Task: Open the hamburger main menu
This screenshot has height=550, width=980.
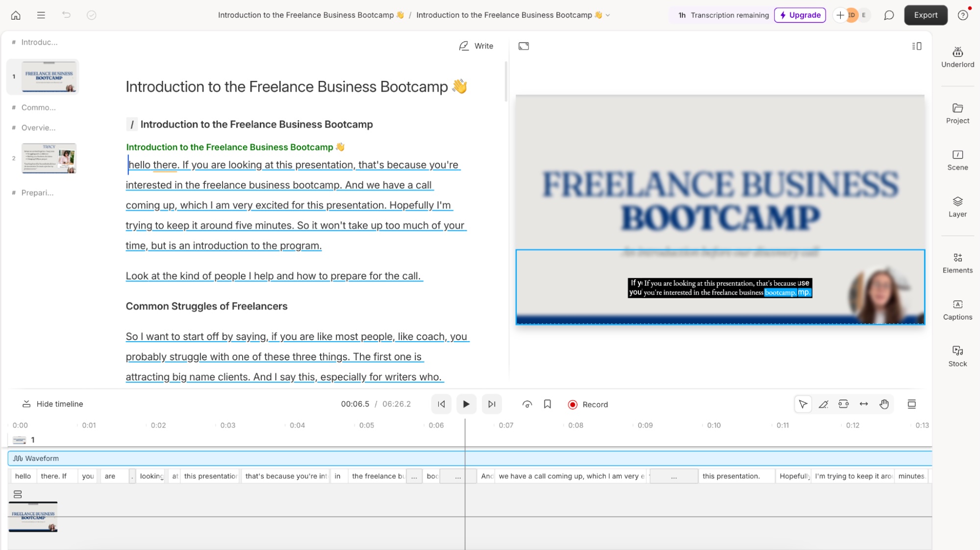Action: pos(41,15)
